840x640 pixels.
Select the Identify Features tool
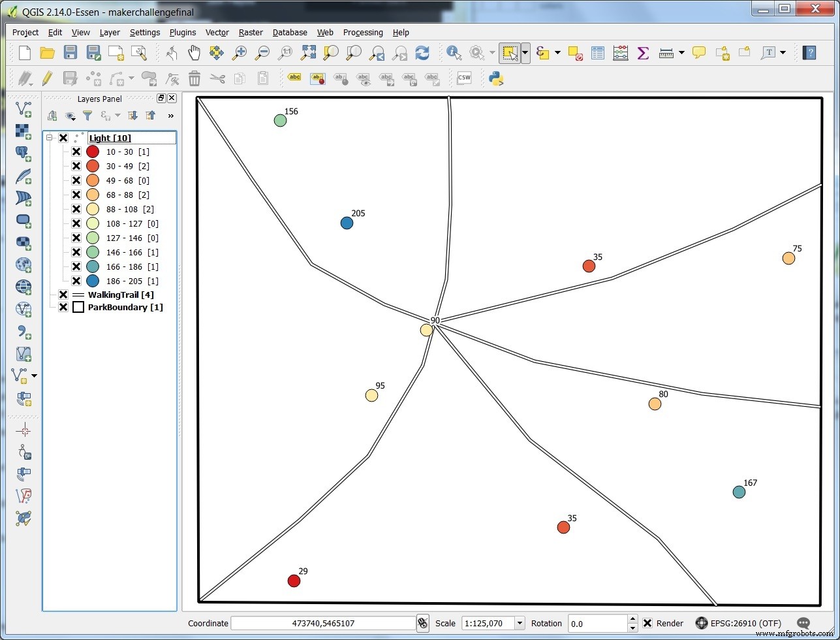(x=454, y=53)
